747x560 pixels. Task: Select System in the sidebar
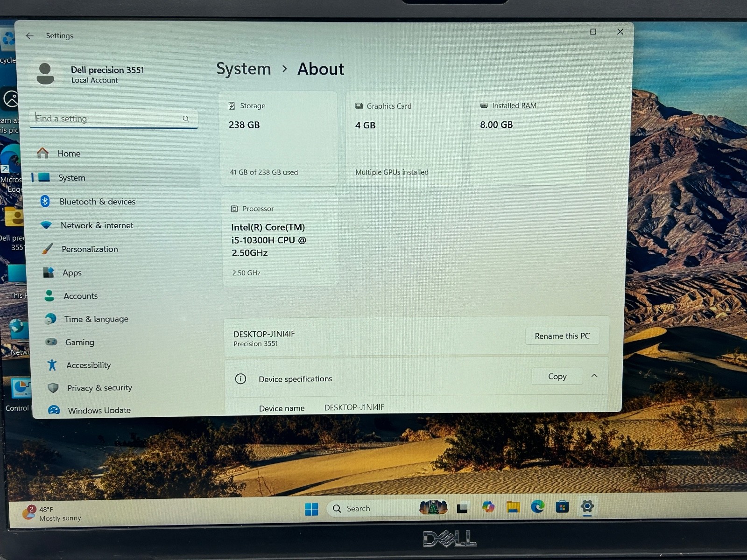(116, 177)
